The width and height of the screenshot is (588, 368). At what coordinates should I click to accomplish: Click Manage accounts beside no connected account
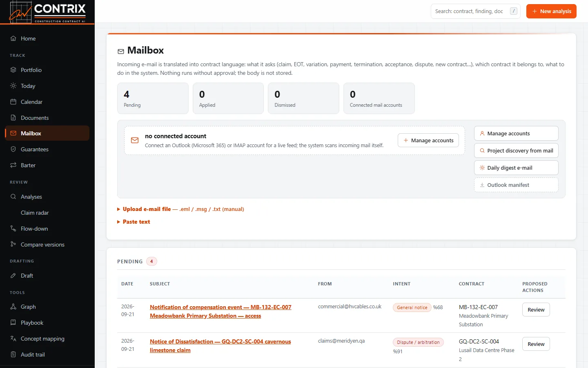pyautogui.click(x=428, y=140)
